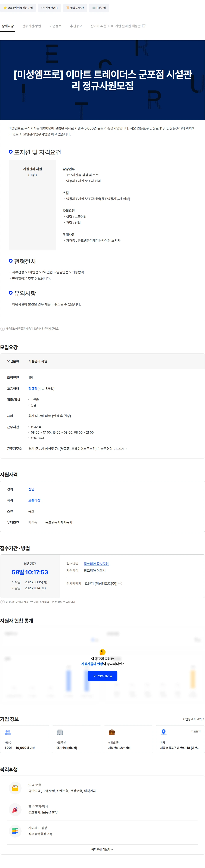Open 잡아바 추천 TOP 기업 온라인 채용관

point(118,26)
